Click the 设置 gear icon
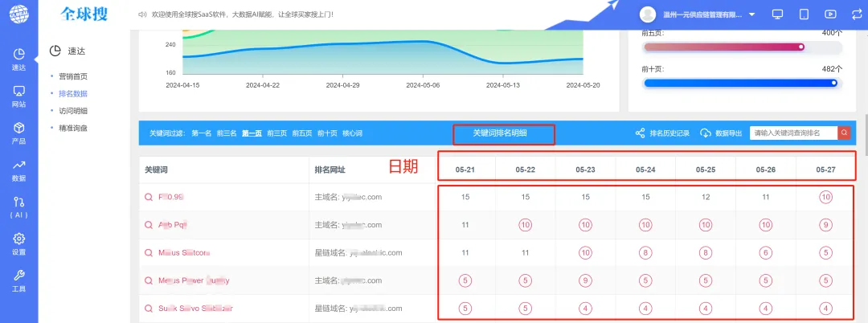The height and width of the screenshot is (323, 868). coord(18,243)
